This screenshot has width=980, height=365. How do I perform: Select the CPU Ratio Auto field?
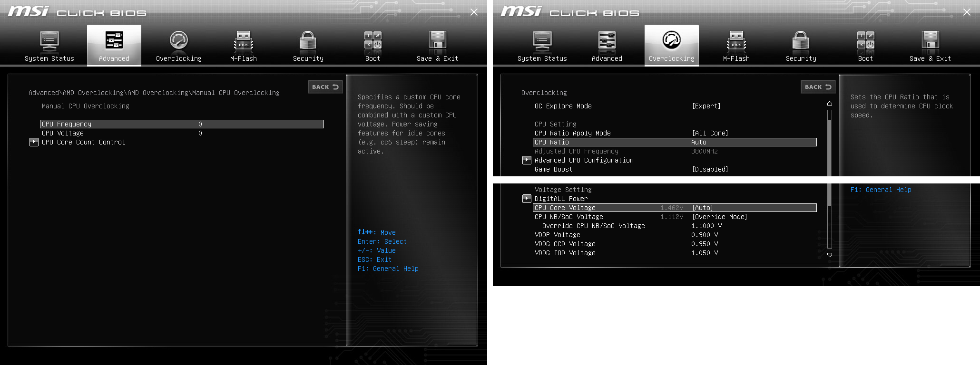pyautogui.click(x=675, y=142)
